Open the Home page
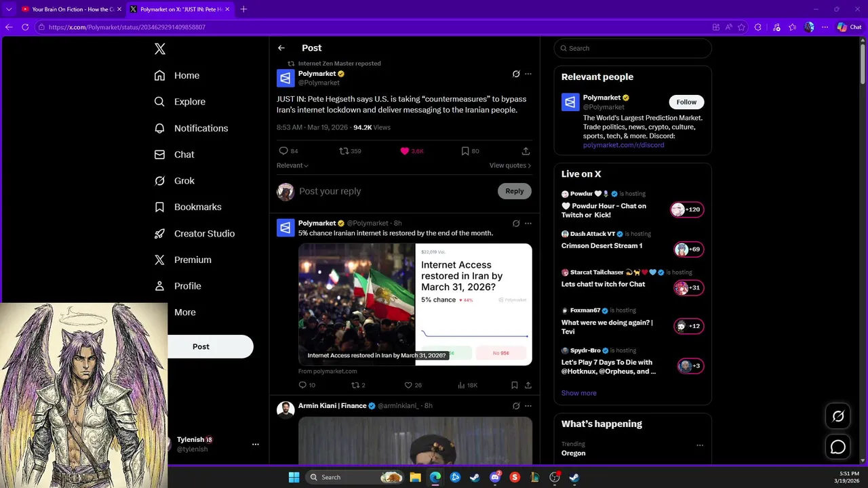 tap(177, 75)
